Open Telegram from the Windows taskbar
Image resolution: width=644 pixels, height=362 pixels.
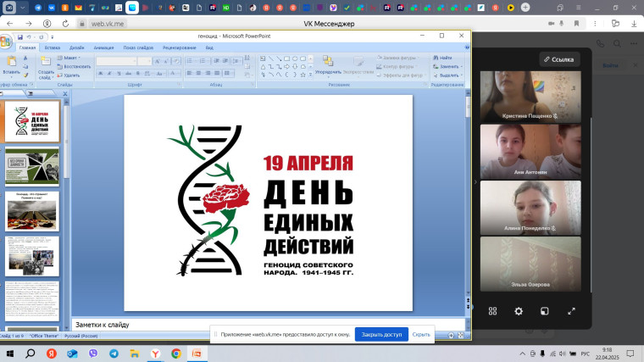coord(114,354)
